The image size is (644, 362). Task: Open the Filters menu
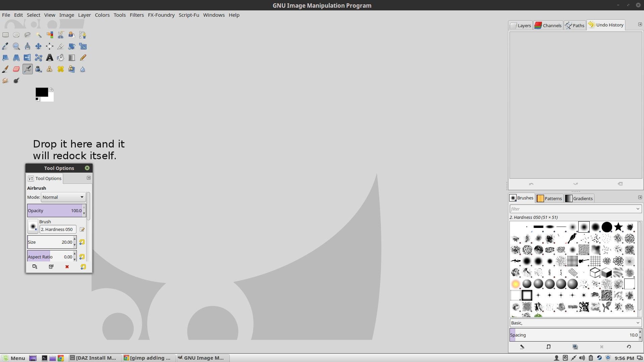point(137,15)
